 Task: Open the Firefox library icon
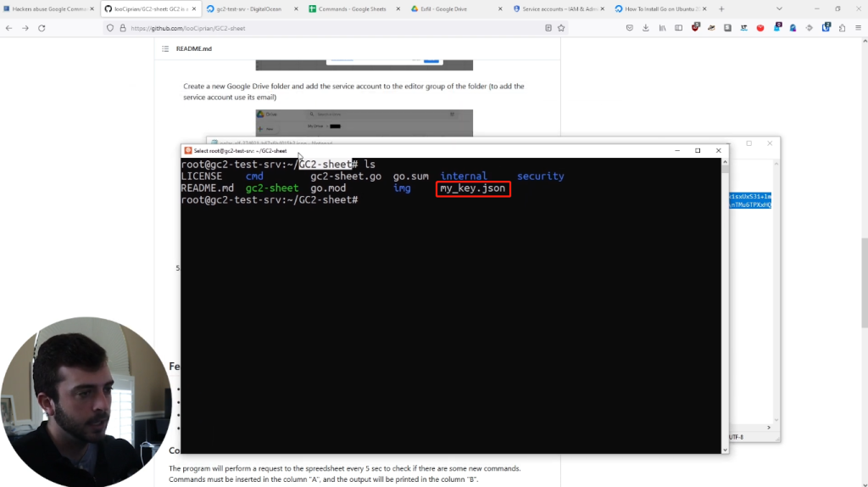[662, 28]
